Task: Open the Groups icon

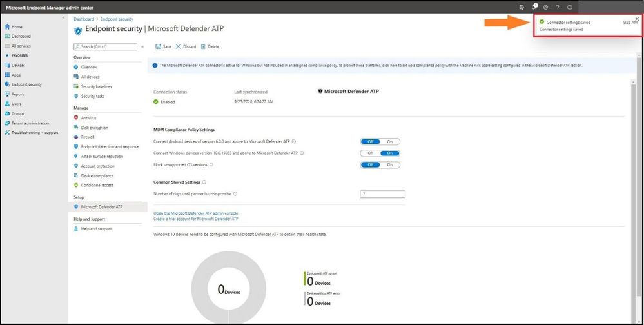Action: click(x=7, y=113)
